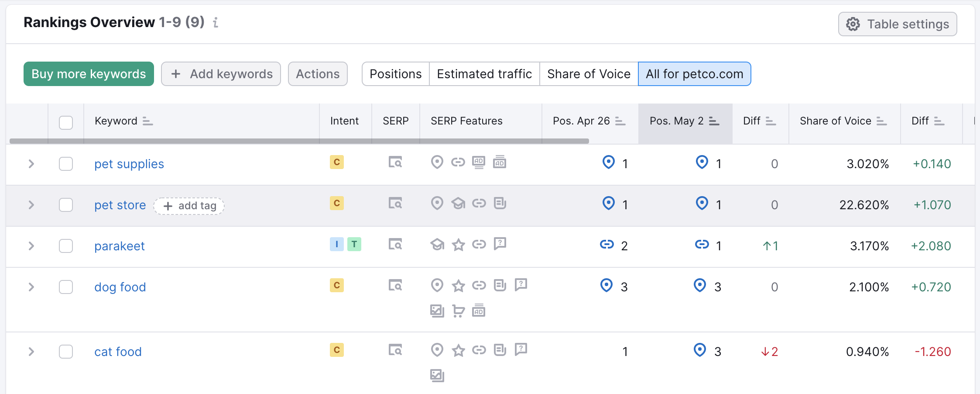
Task: Select the checkbox next to dog food
Action: tap(66, 287)
